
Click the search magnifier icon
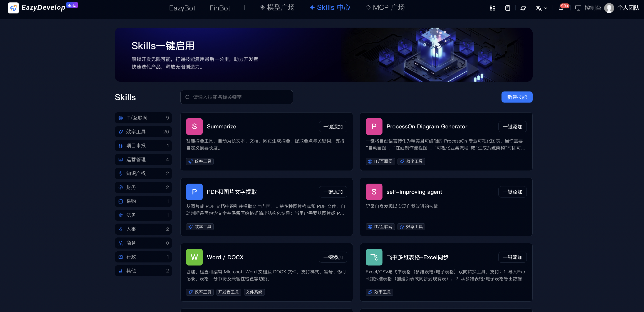[x=188, y=97]
